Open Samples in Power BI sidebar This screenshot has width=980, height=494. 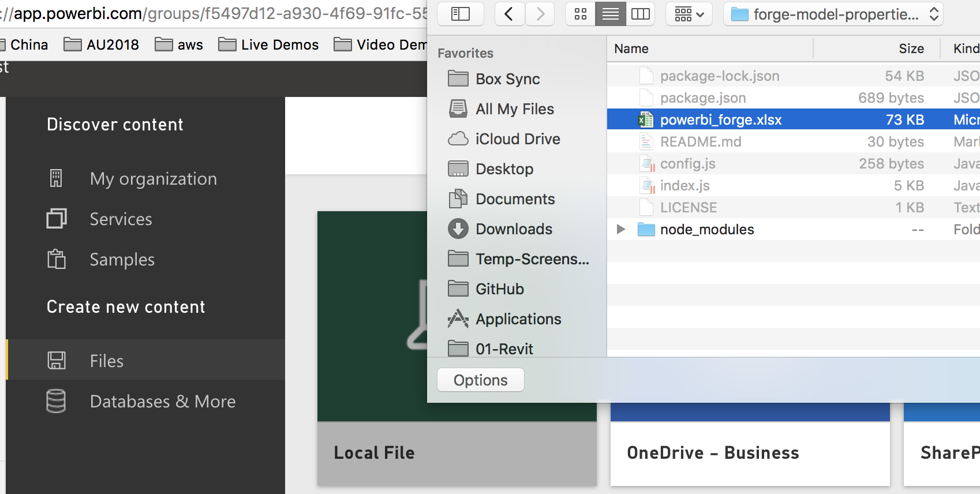(145, 259)
